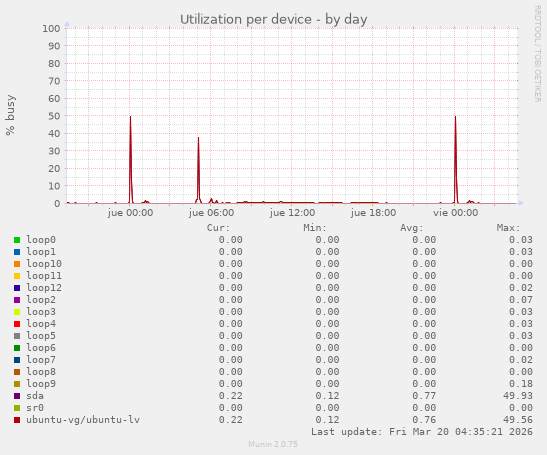
Task: Click the 50 y-axis label
Action: click(x=54, y=116)
